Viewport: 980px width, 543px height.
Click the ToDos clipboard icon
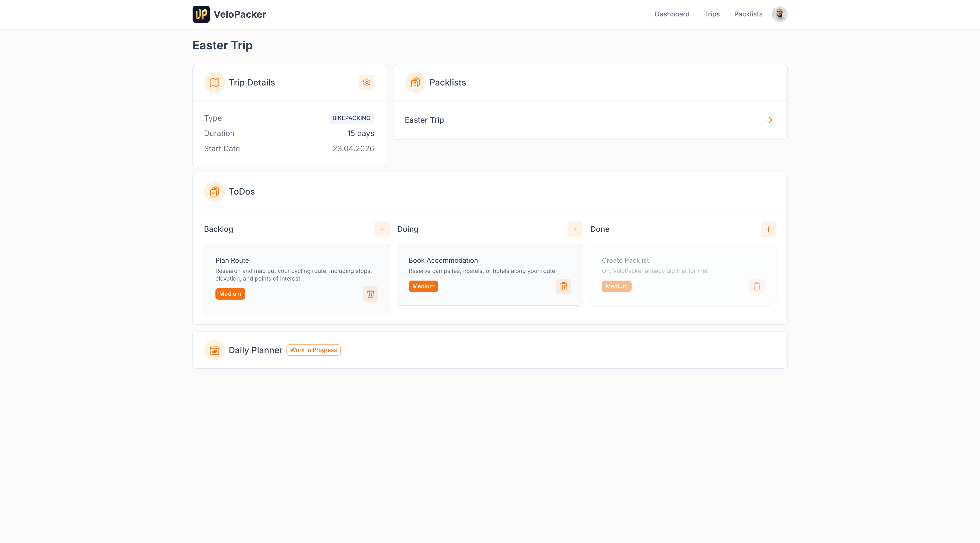click(214, 192)
